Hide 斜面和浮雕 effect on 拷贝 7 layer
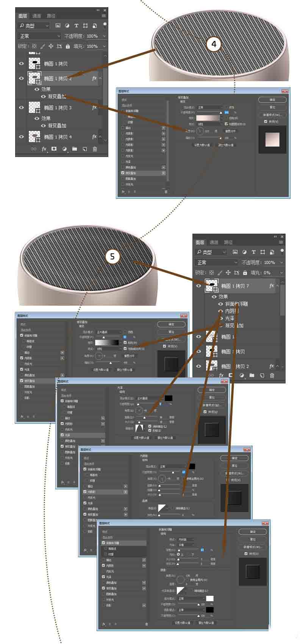 tap(220, 304)
